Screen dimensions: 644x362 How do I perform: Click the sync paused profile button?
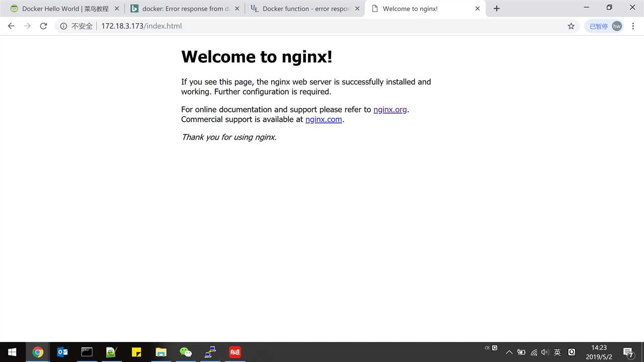[604, 26]
